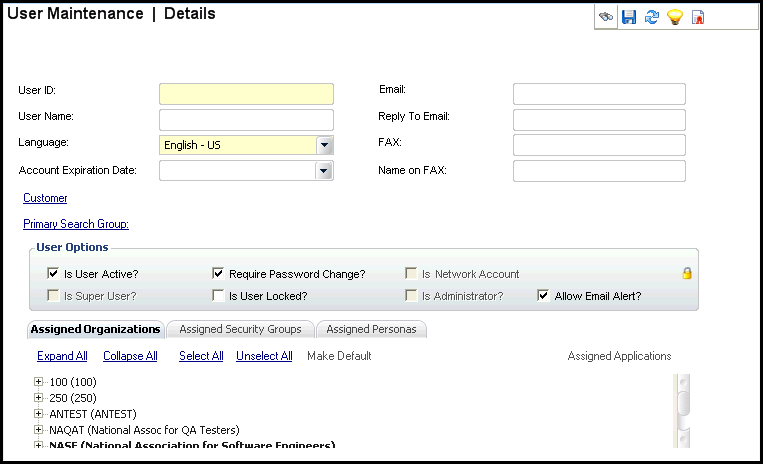Open the Assigned Personas tab
The height and width of the screenshot is (464, 763).
(x=372, y=329)
